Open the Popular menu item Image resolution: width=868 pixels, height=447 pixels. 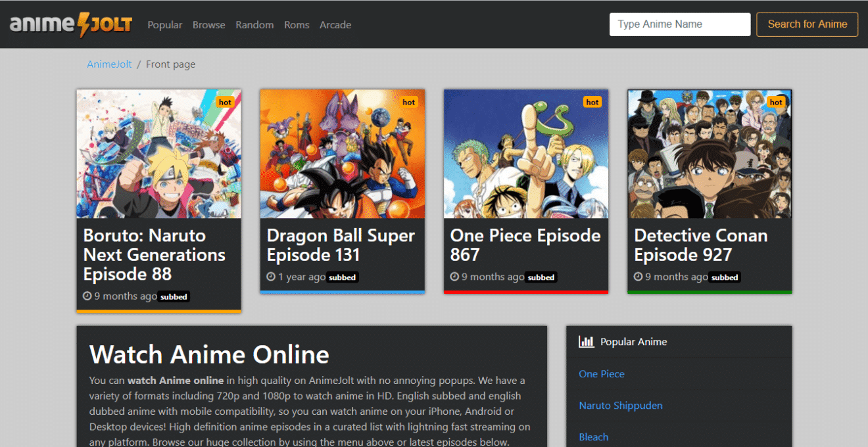pos(165,25)
